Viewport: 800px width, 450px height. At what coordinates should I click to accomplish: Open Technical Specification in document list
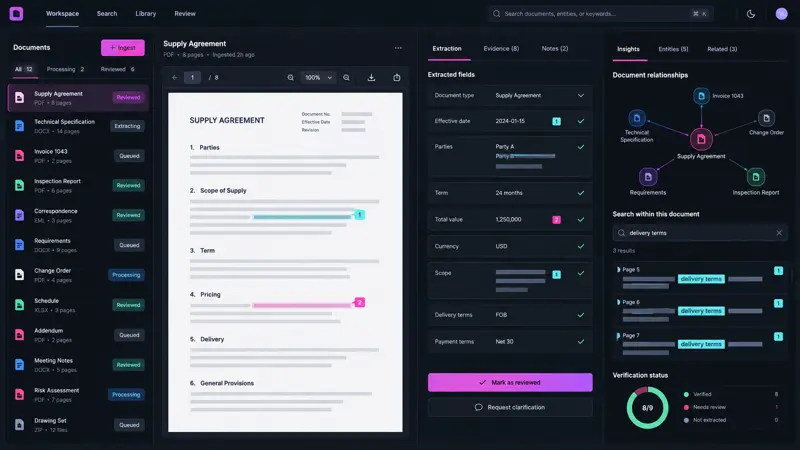click(78, 126)
